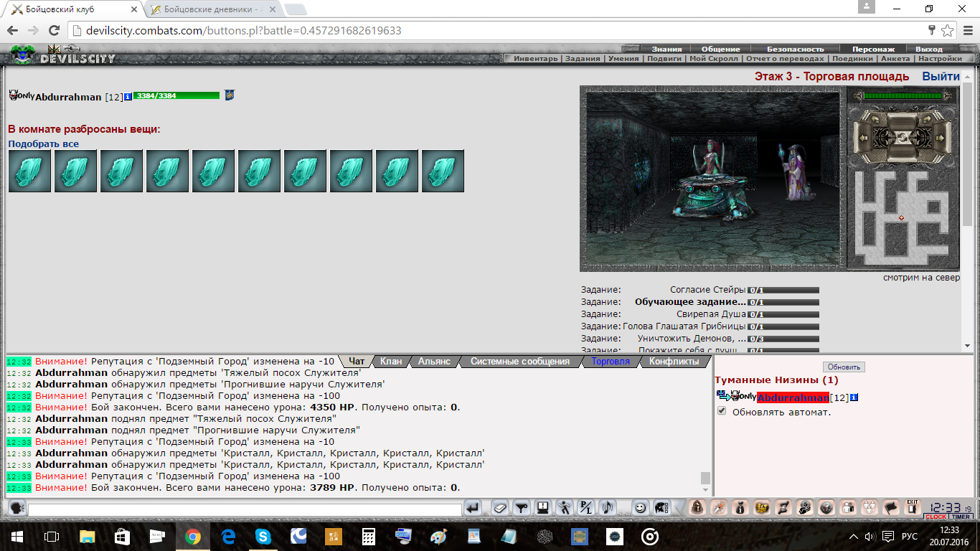Open the Безопасность menu
This screenshot has width=980, height=551.
795,50
